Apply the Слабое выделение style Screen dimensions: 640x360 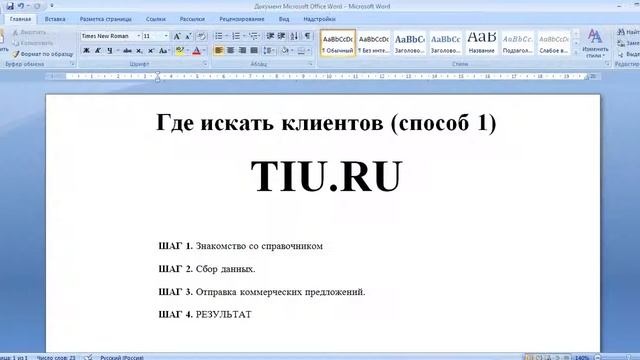tap(553, 43)
